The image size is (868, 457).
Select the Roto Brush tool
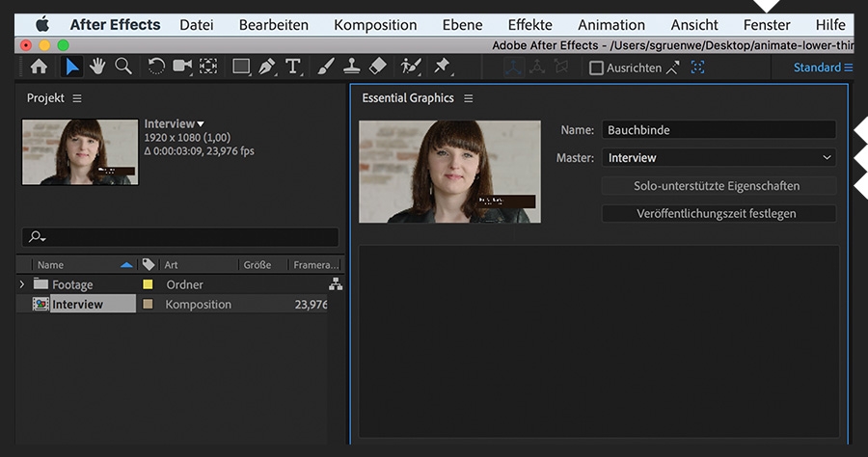pos(411,67)
